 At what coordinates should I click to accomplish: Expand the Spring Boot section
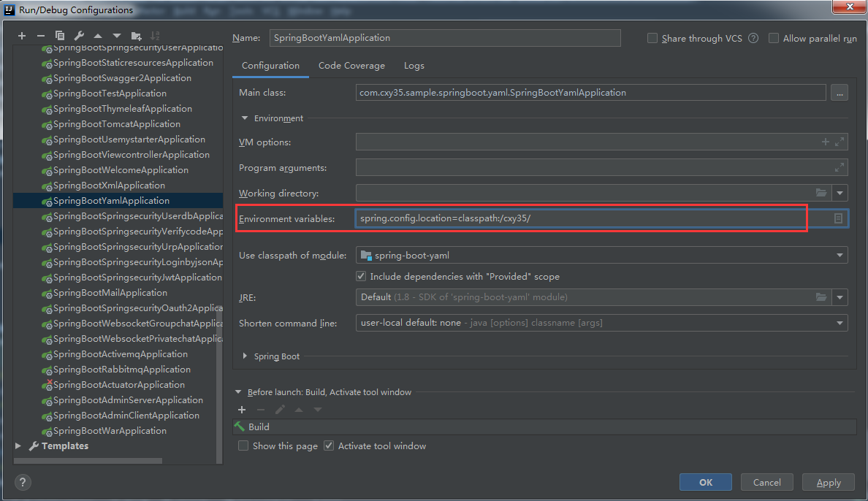click(245, 356)
